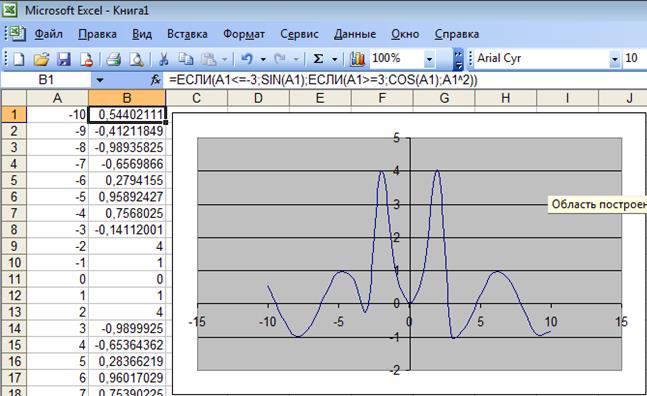
Task: Open the 100% zoom dropdown
Action: point(429,60)
